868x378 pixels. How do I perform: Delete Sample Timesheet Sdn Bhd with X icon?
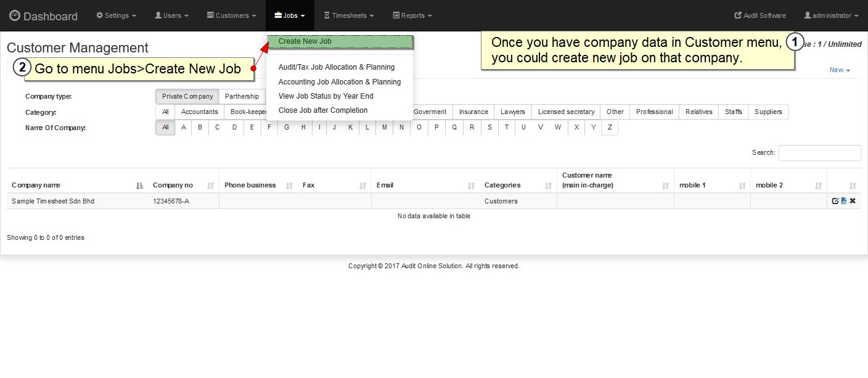click(x=853, y=201)
